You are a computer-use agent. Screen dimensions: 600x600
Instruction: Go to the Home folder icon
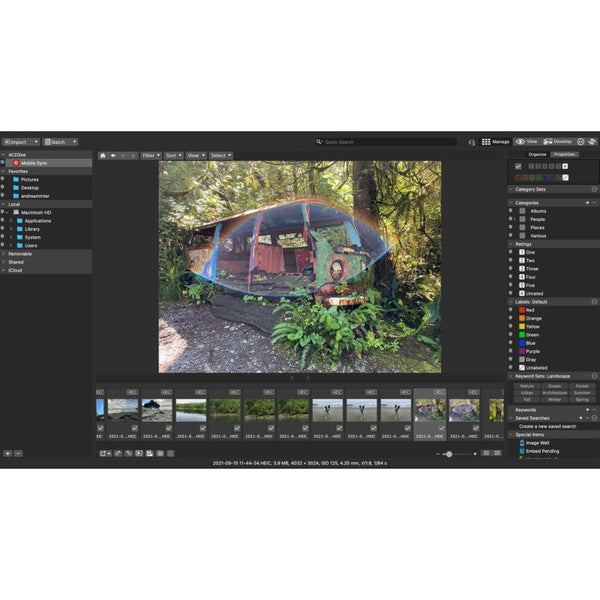pyautogui.click(x=103, y=155)
